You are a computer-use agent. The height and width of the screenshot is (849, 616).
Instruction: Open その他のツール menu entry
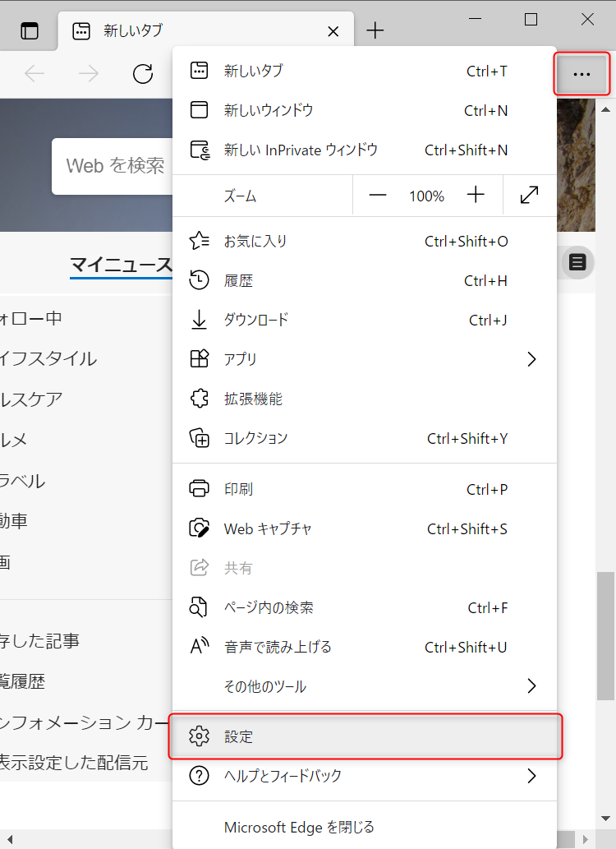pos(365,686)
